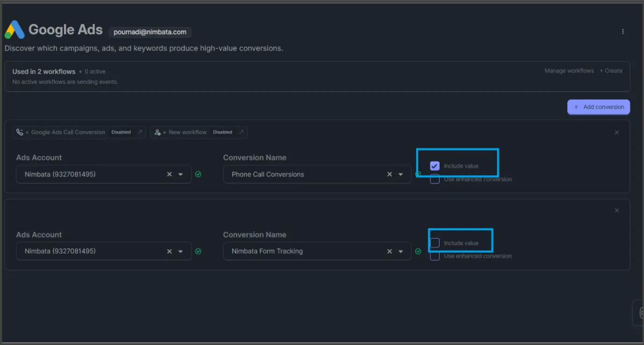Click the "Discover which campaigns" description text

pyautogui.click(x=144, y=48)
